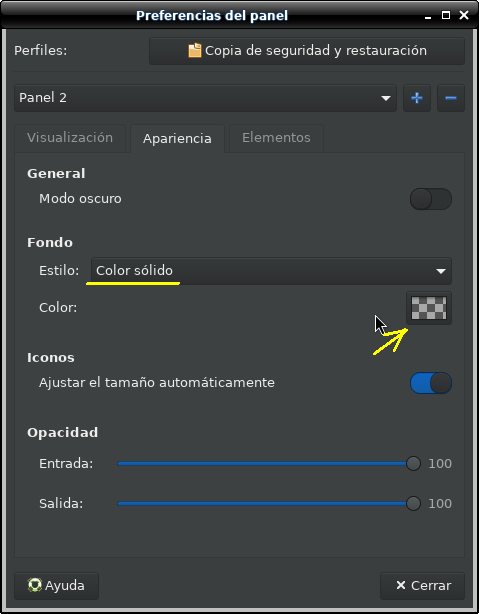Open the checkered background color swatch
This screenshot has width=479, height=614.
pos(429,308)
